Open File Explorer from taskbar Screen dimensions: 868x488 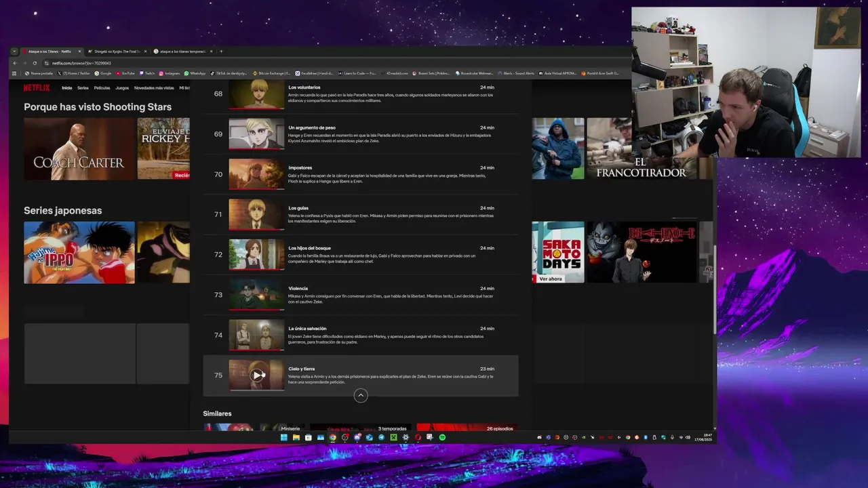(x=296, y=437)
